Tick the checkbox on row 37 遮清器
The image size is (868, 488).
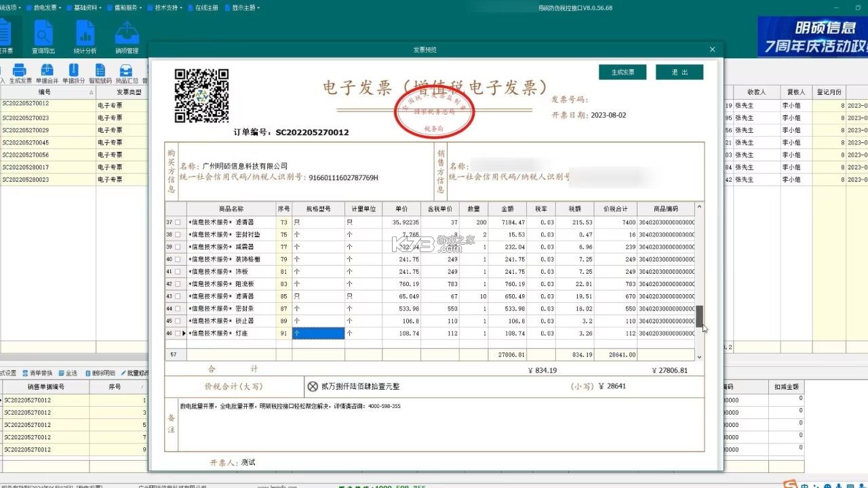178,222
